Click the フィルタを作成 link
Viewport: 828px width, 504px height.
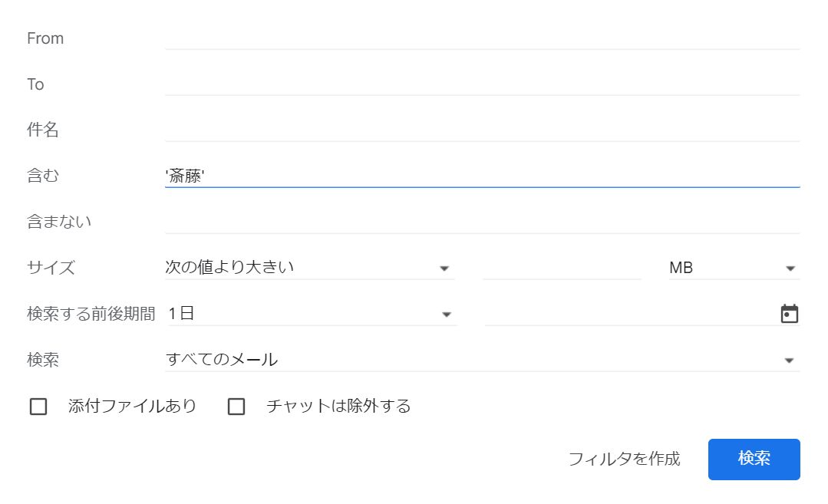click(624, 459)
